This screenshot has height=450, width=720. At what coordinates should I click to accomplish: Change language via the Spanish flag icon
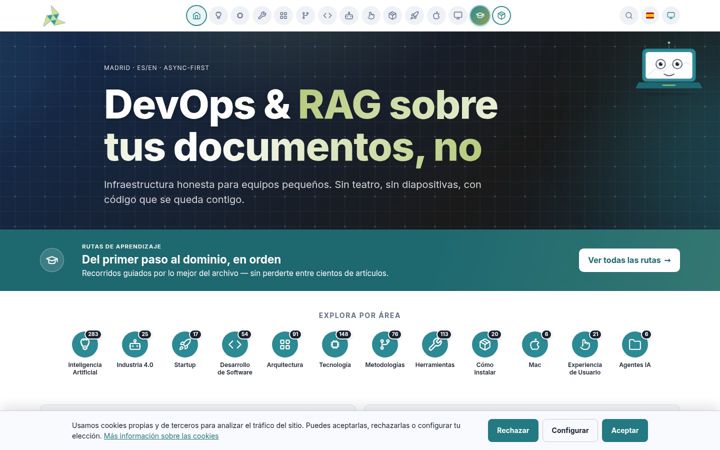pyautogui.click(x=650, y=16)
